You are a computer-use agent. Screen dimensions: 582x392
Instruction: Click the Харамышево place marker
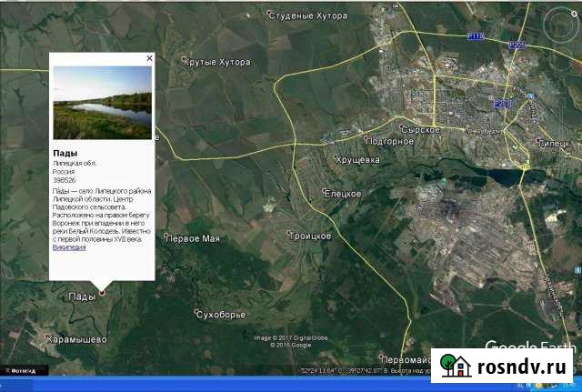click(49, 339)
